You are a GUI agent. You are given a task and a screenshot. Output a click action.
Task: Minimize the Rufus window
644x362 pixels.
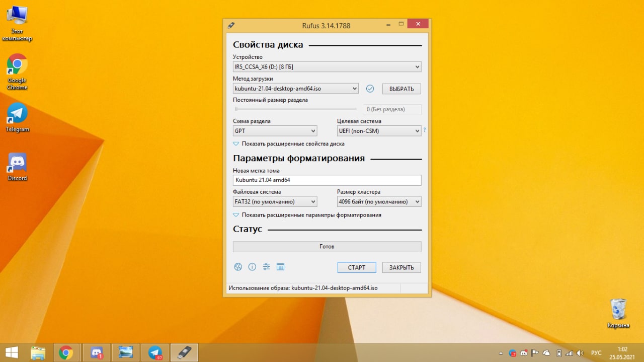[388, 24]
